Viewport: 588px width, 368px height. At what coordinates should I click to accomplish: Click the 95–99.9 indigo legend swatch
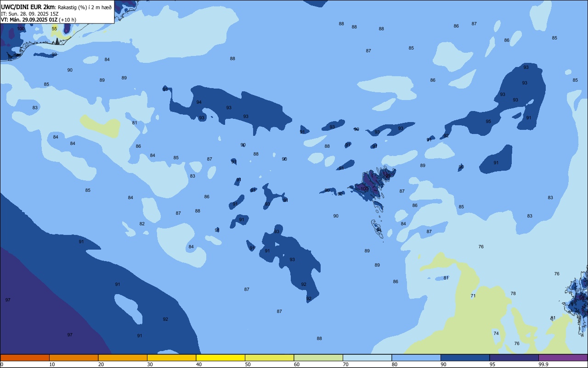coord(514,357)
